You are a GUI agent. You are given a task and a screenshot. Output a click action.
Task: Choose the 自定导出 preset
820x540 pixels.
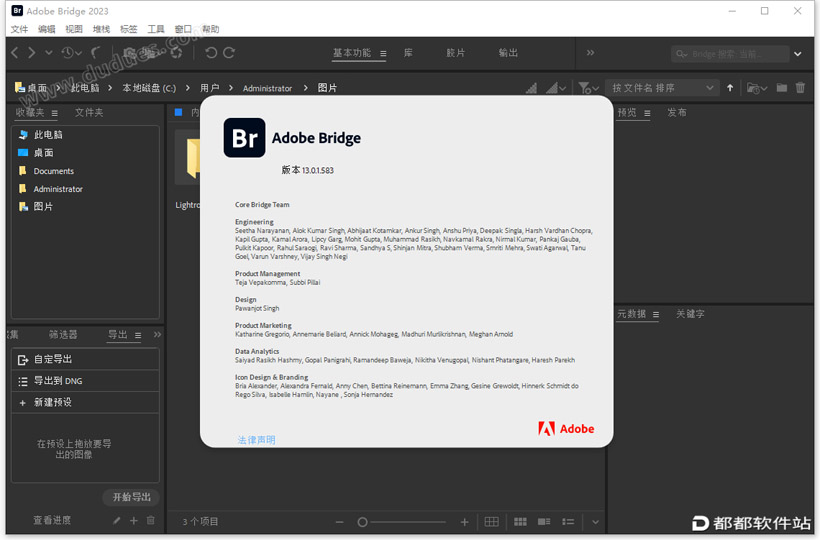[x=85, y=360]
